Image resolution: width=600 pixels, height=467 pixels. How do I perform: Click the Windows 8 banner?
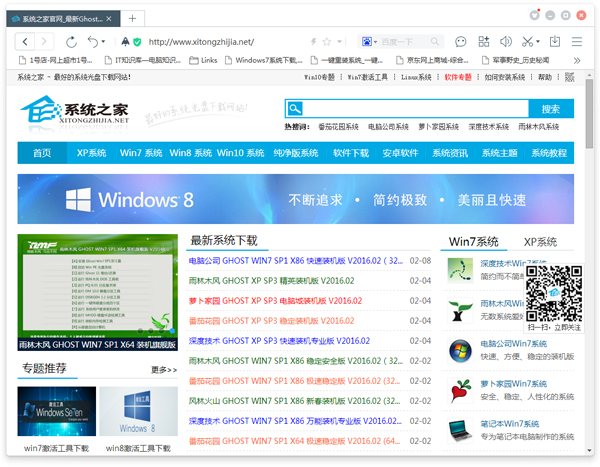pyautogui.click(x=295, y=199)
